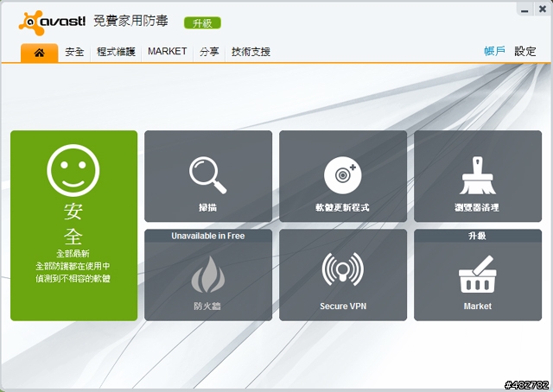The width and height of the screenshot is (553, 392).
Task: Click the 防火牆 label
Action: (x=207, y=306)
